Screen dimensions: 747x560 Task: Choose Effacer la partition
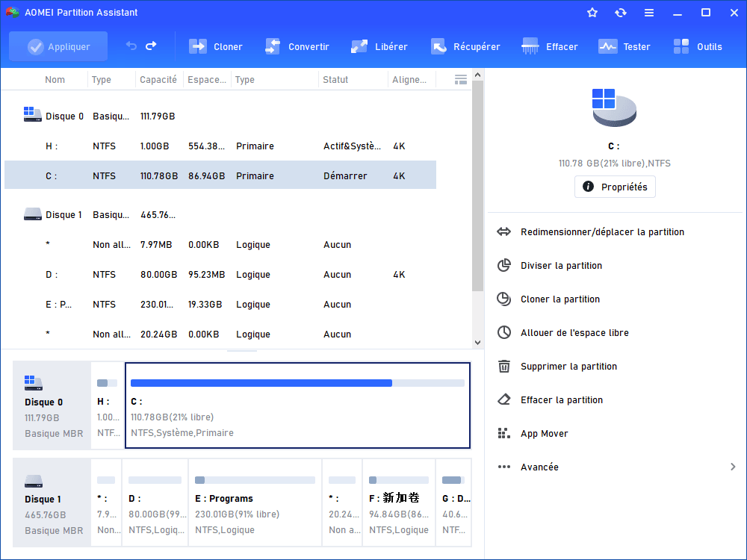pyautogui.click(x=562, y=399)
